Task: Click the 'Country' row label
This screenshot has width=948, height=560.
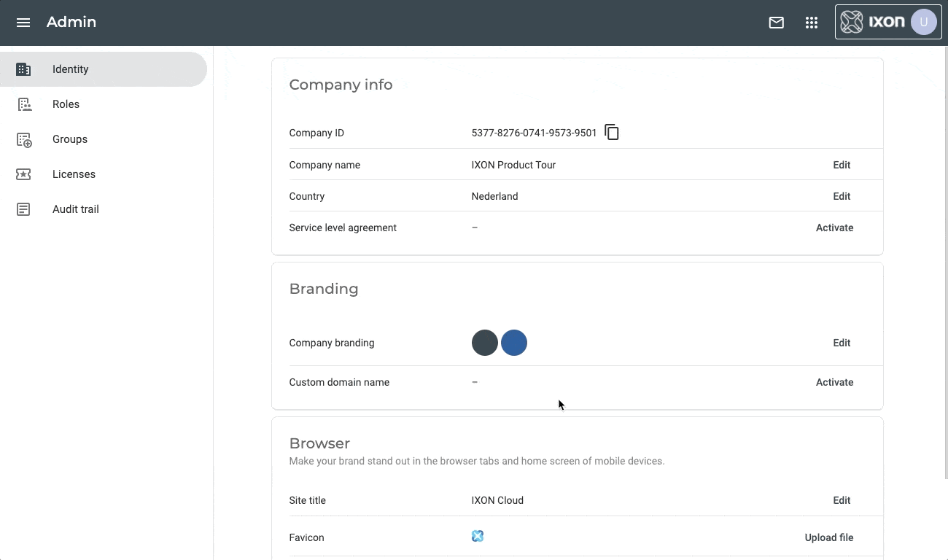Action: [x=306, y=196]
